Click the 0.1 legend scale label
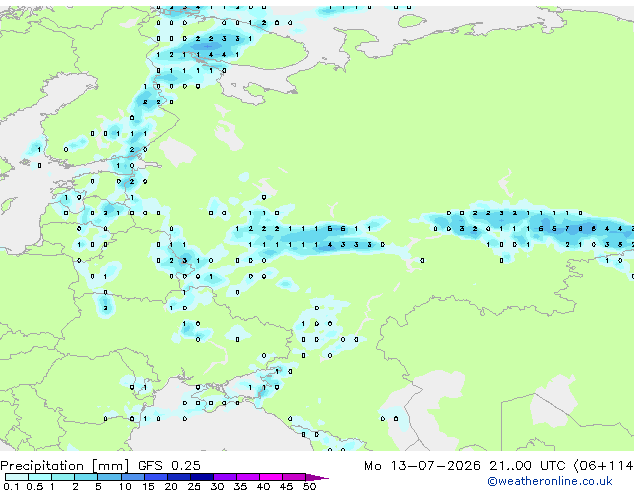Screen dimensions: 634x490 (x=11, y=486)
